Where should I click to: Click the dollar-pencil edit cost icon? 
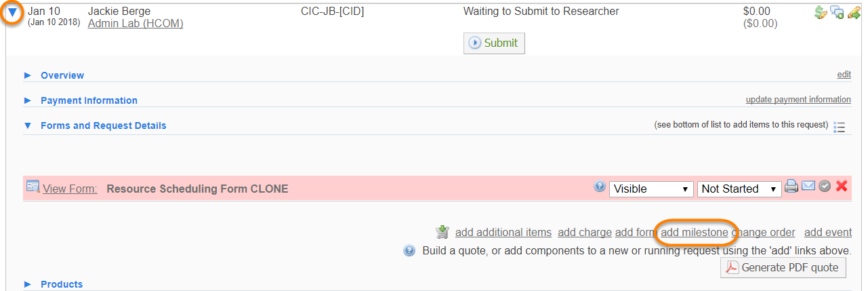click(x=821, y=12)
